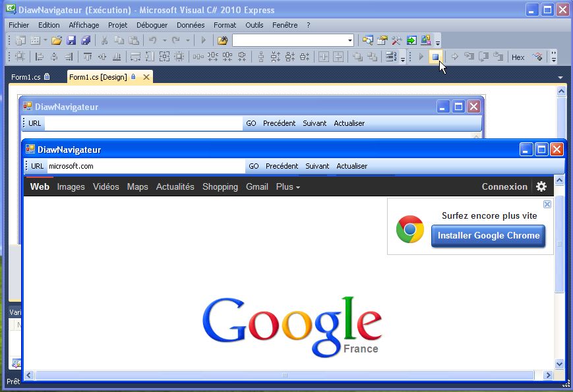Screen dimensions: 573x392
Task: Click the designer form's empty URL textbox
Action: [x=144, y=123]
